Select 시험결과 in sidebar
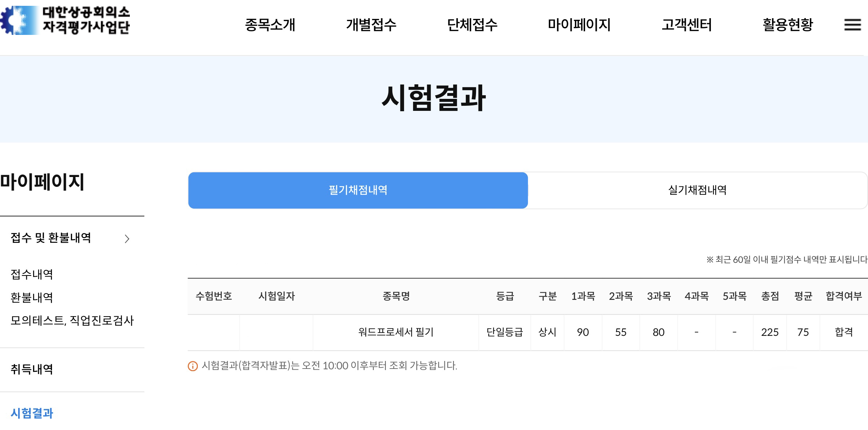868x430 pixels. point(32,413)
